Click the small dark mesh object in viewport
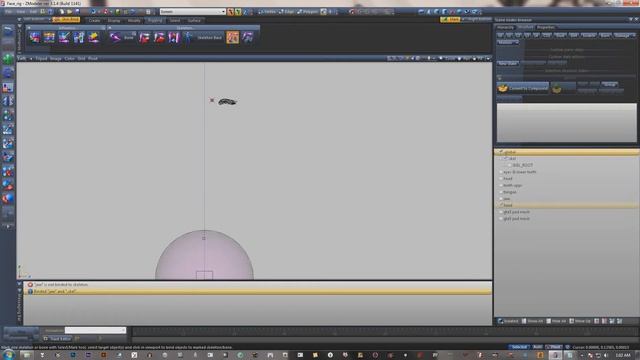This screenshot has height=360, width=640. (227, 102)
